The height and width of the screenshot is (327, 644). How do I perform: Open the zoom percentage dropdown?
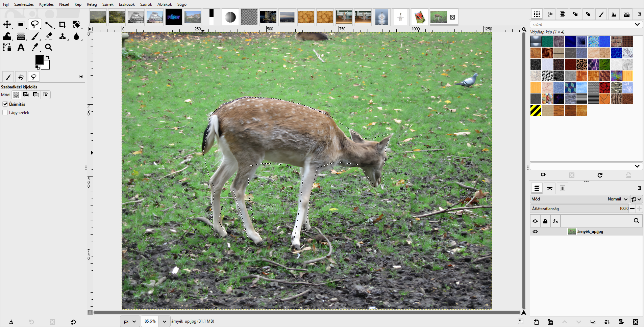(164, 321)
